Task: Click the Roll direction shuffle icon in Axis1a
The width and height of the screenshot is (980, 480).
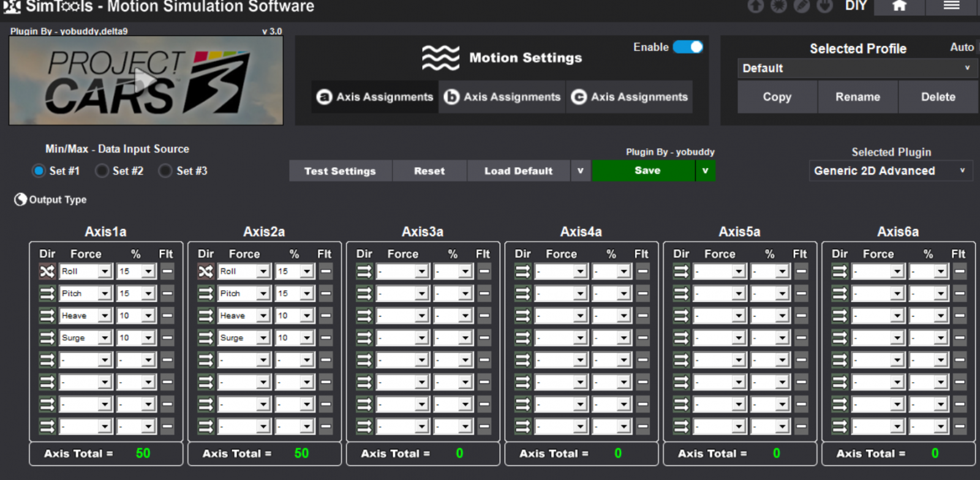Action: pyautogui.click(x=47, y=271)
